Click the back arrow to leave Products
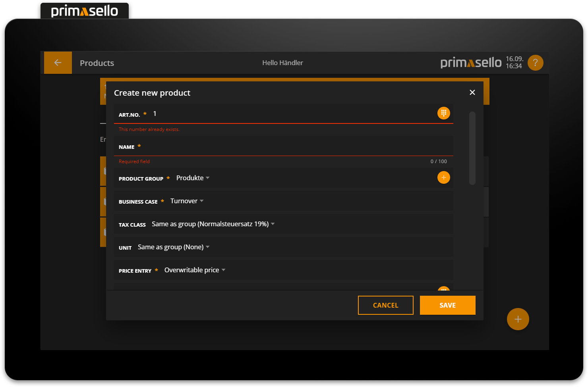 point(58,62)
